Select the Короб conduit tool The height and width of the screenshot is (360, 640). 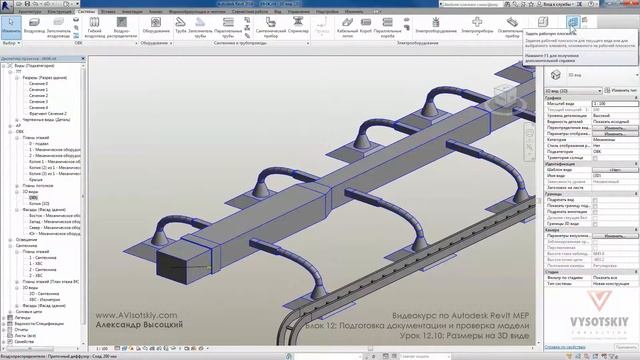click(x=366, y=25)
